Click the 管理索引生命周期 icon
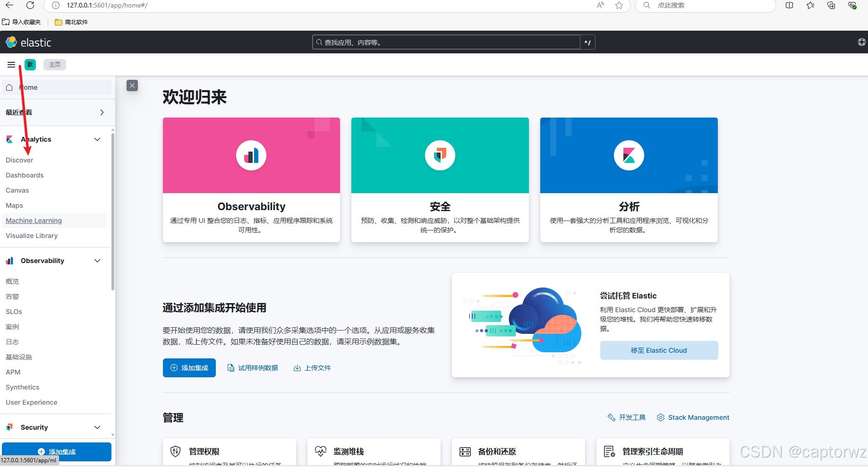 tap(610, 451)
